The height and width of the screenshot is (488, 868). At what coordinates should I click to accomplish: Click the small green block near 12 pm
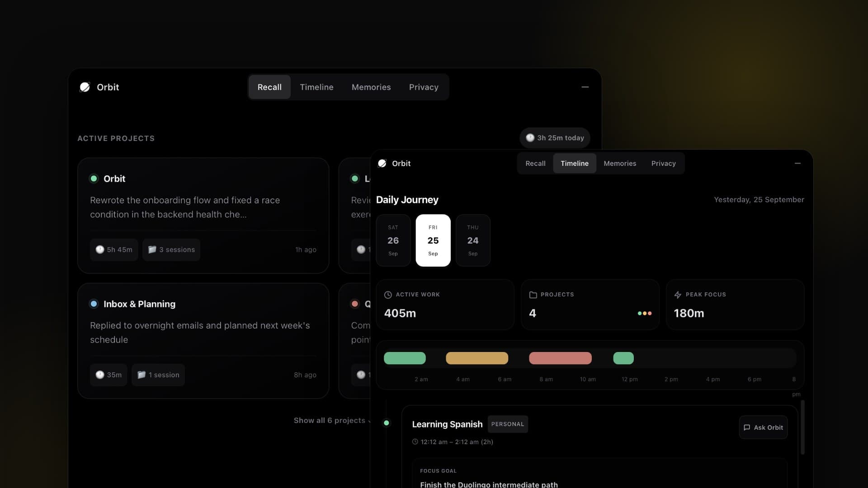(623, 358)
